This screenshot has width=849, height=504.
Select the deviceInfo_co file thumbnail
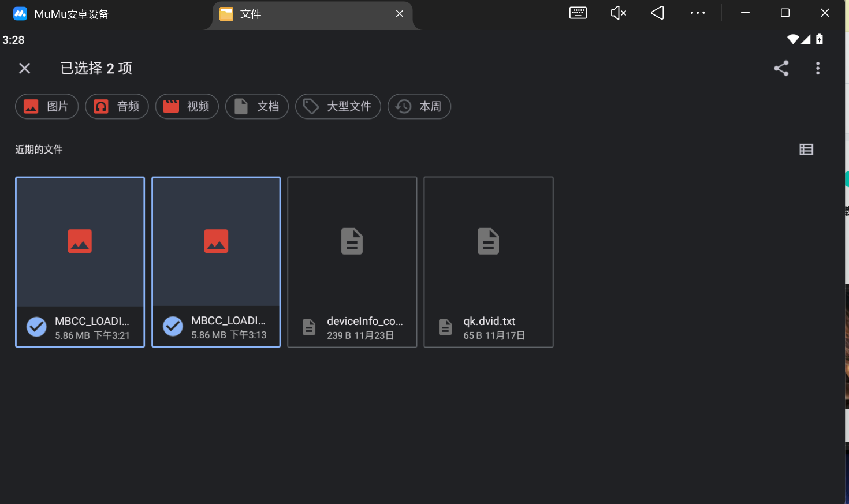point(352,242)
